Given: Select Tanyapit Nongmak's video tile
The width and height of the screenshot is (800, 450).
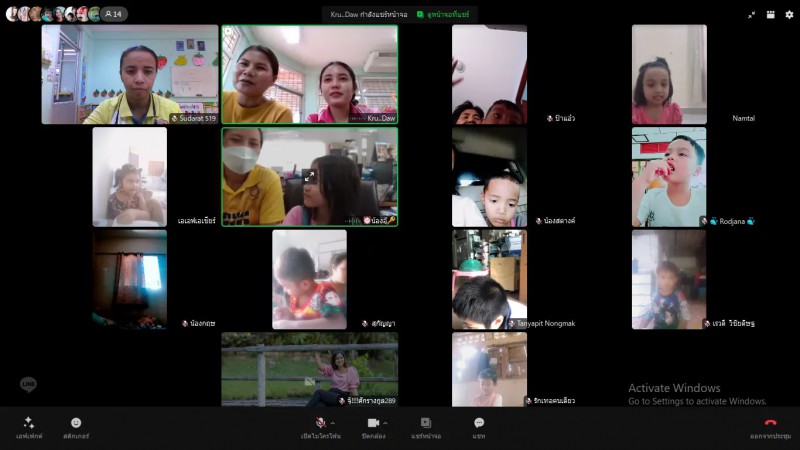Looking at the screenshot, I should (x=489, y=280).
